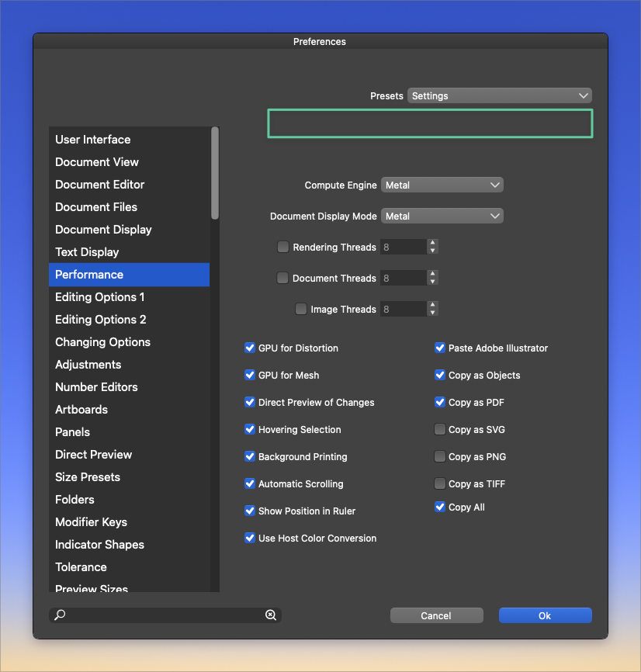Expand the Document Display Mode dropdown
Image resolution: width=641 pixels, height=672 pixels.
[x=442, y=216]
